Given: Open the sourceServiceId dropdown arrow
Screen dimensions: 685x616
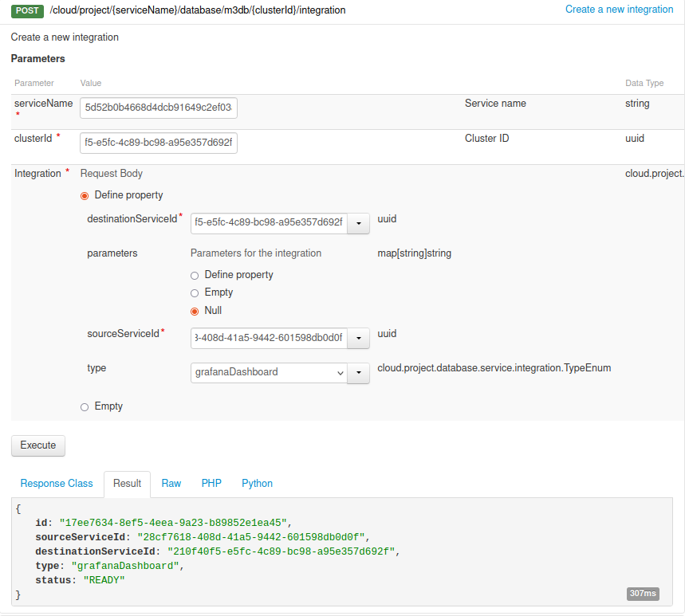Looking at the screenshot, I should point(357,339).
